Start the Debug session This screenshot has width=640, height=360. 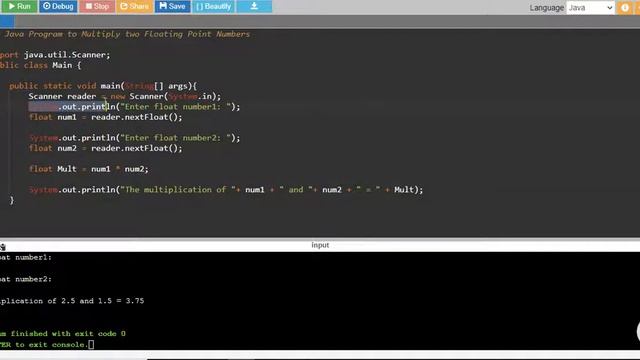point(58,6)
